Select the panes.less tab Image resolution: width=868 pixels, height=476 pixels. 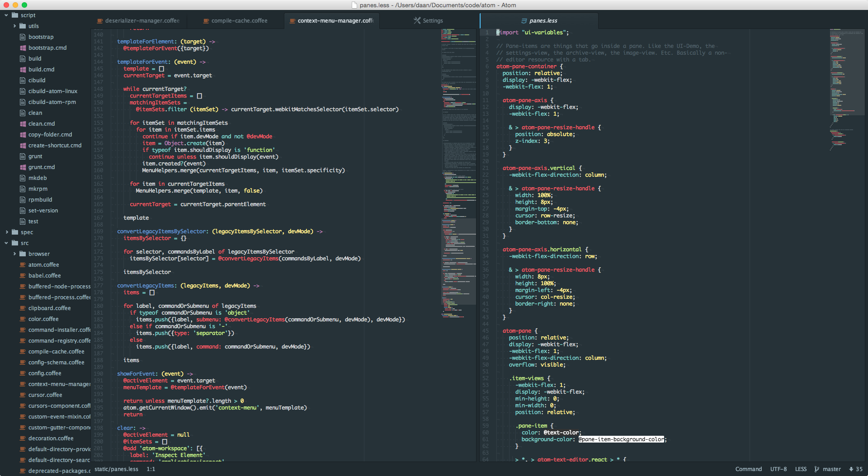coord(539,21)
